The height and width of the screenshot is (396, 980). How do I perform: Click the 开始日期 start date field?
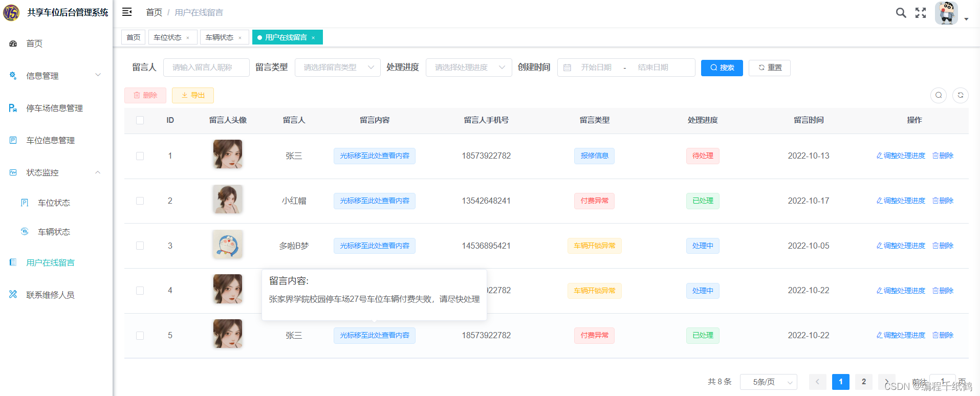click(596, 68)
